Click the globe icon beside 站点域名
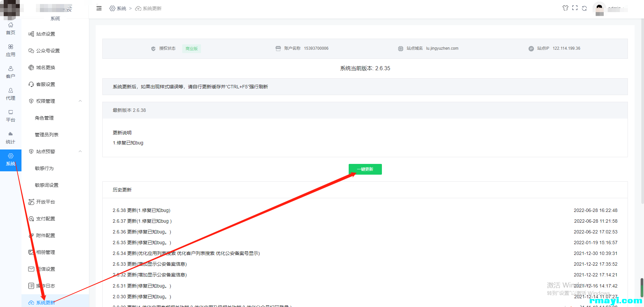The width and height of the screenshot is (644, 307). point(401,49)
